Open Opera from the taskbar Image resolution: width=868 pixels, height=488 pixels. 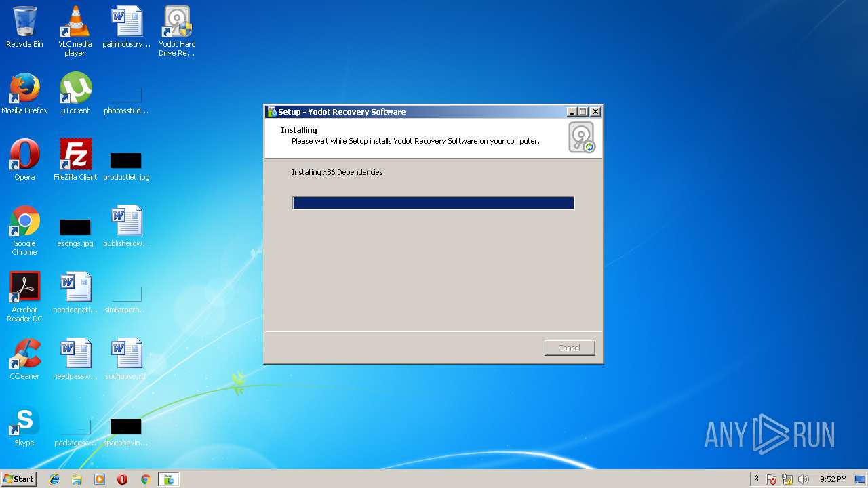pyautogui.click(x=122, y=479)
